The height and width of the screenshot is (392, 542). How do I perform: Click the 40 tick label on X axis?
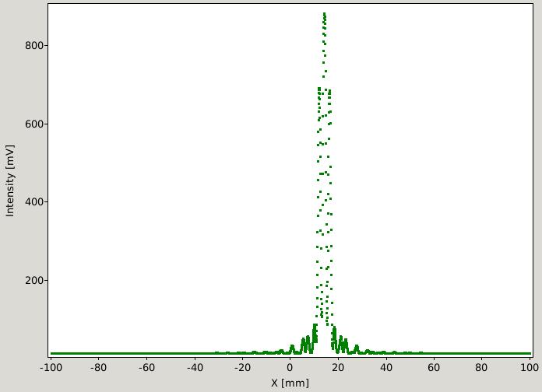tap(386, 367)
